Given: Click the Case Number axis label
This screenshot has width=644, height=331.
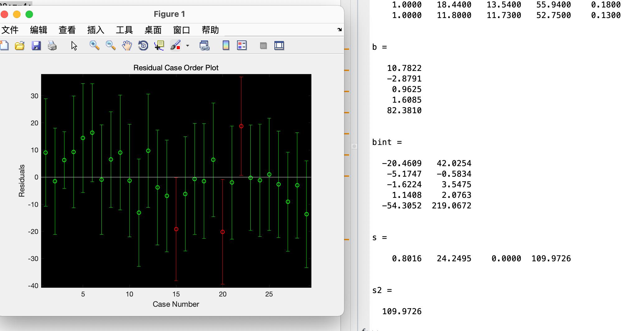Looking at the screenshot, I should coord(176,304).
